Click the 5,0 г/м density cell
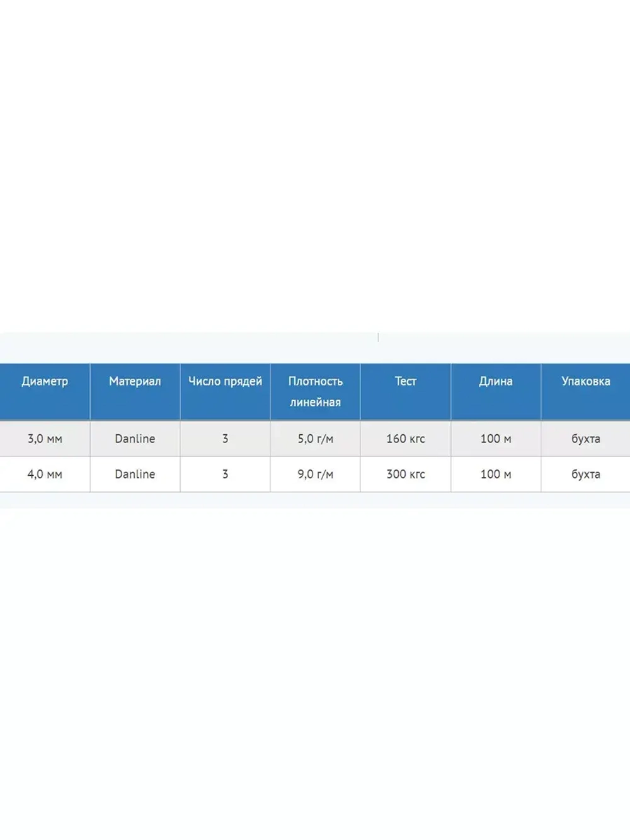The height and width of the screenshot is (840, 630). click(x=315, y=439)
